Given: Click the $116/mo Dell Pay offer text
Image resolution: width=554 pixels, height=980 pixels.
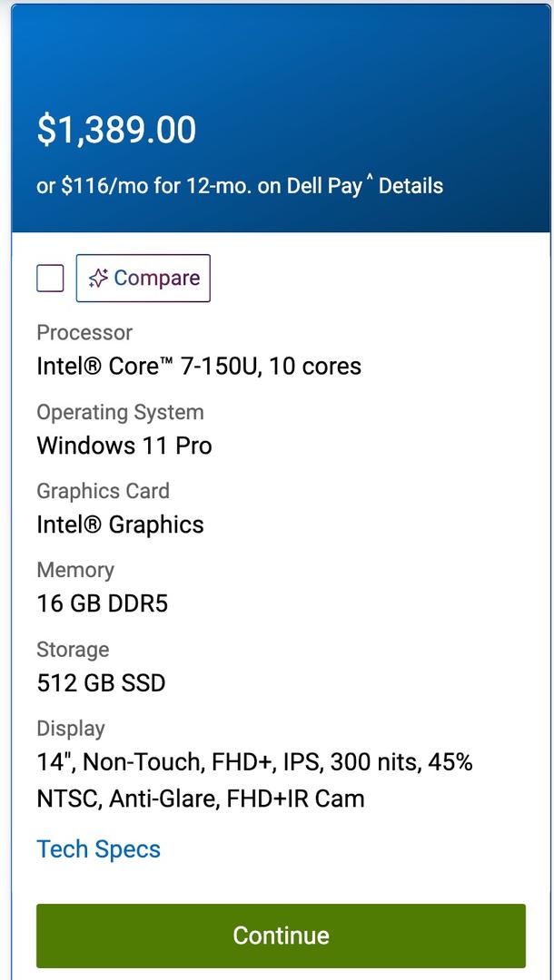Looking at the screenshot, I should (198, 186).
